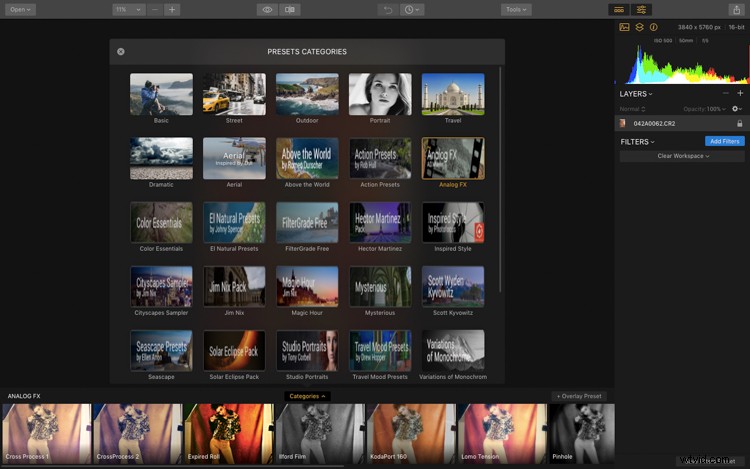Choose the Color Essentials category
The width and height of the screenshot is (750, 469).
(161, 227)
